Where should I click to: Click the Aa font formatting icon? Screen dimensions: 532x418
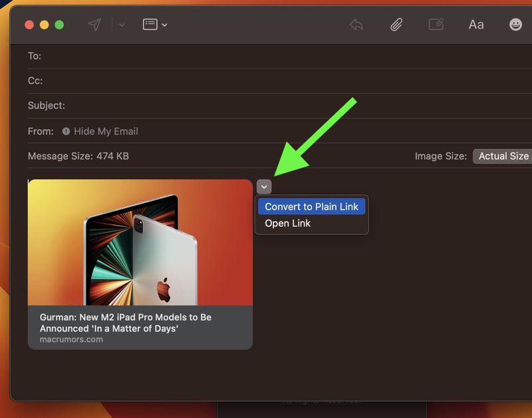coord(476,25)
